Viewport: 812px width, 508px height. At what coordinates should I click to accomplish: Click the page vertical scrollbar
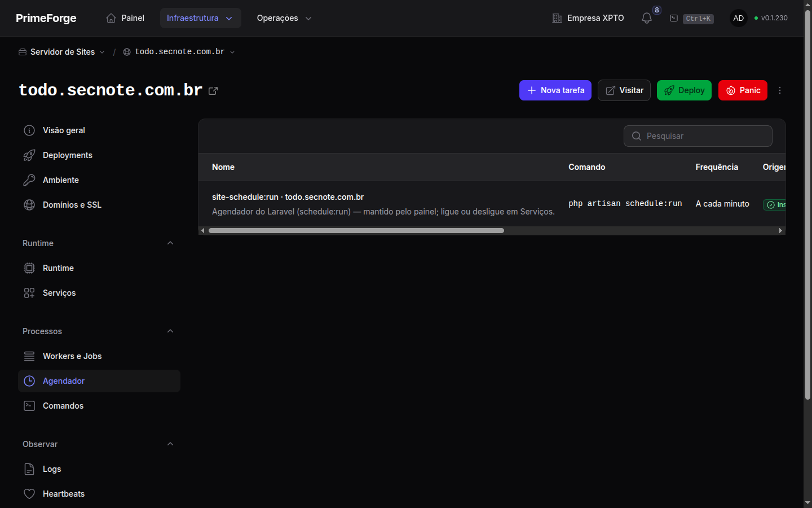(x=807, y=204)
